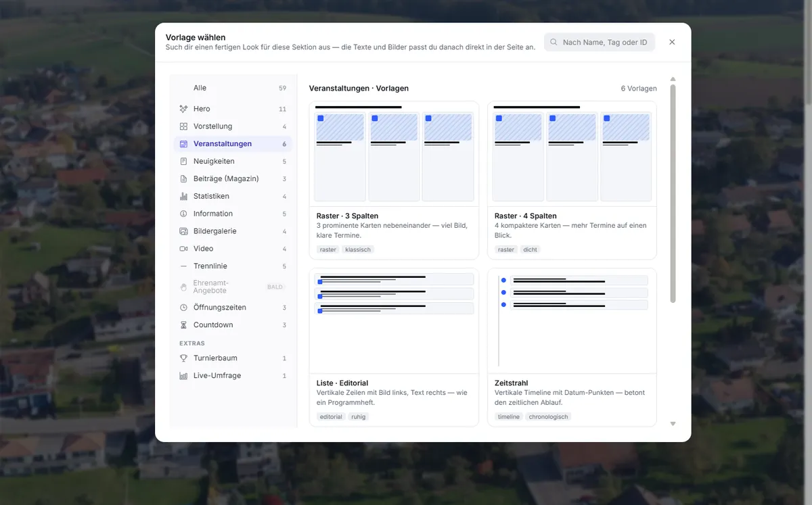Click the 'Zeitstrahl' title text
Viewport: 812px width, 505px height.
[x=512, y=383]
